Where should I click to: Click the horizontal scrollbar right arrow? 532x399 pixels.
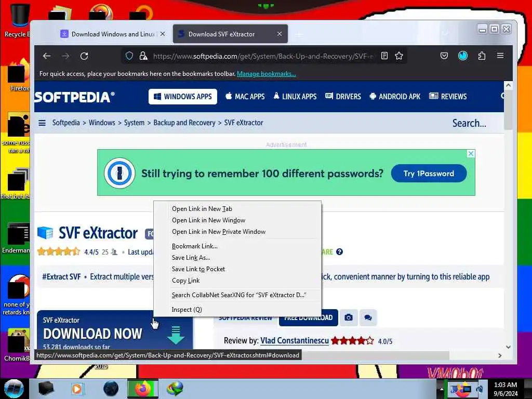click(499, 355)
